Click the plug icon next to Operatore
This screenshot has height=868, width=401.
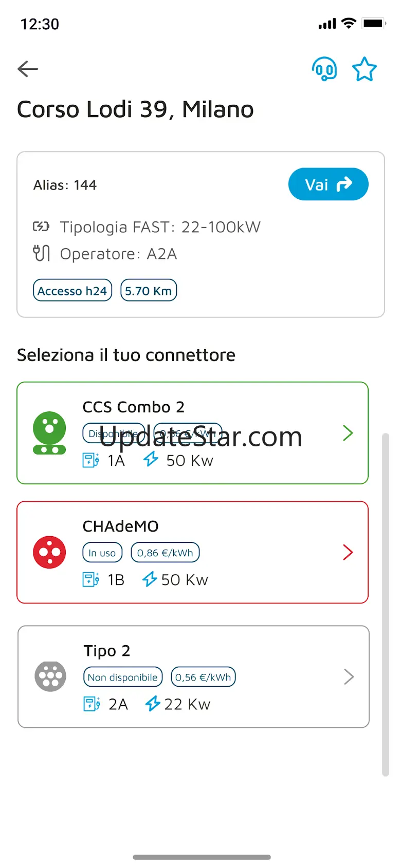pos(42,253)
